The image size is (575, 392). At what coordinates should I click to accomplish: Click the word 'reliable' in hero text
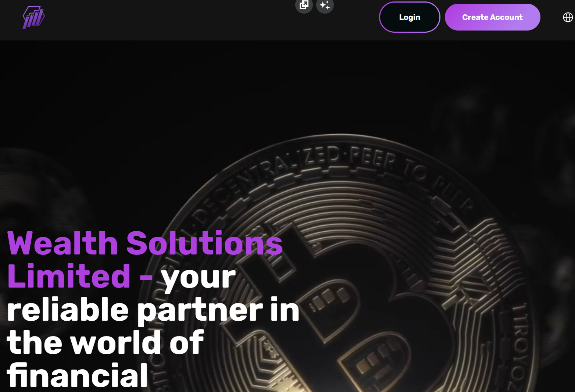pos(68,309)
